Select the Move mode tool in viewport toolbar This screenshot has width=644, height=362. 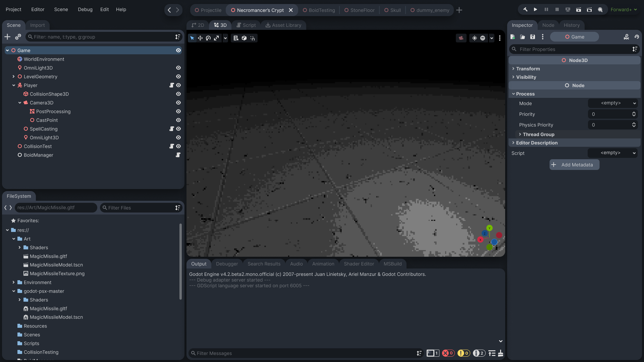click(x=200, y=38)
